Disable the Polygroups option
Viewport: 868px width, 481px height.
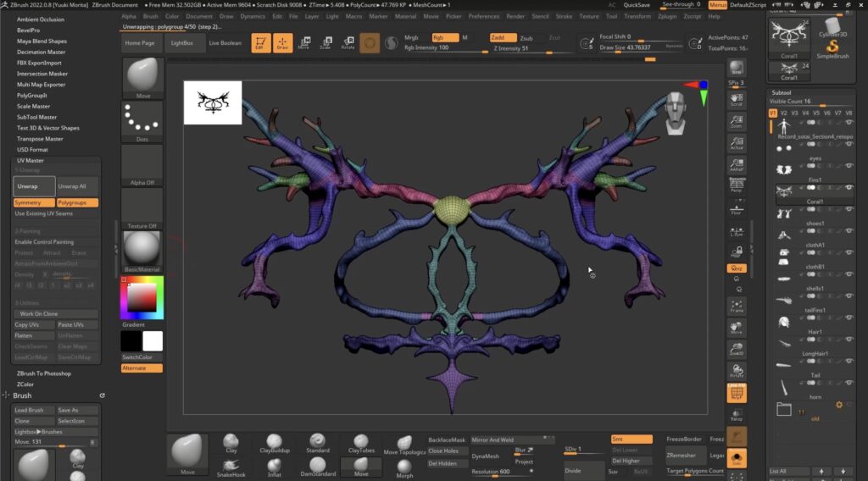click(x=77, y=202)
